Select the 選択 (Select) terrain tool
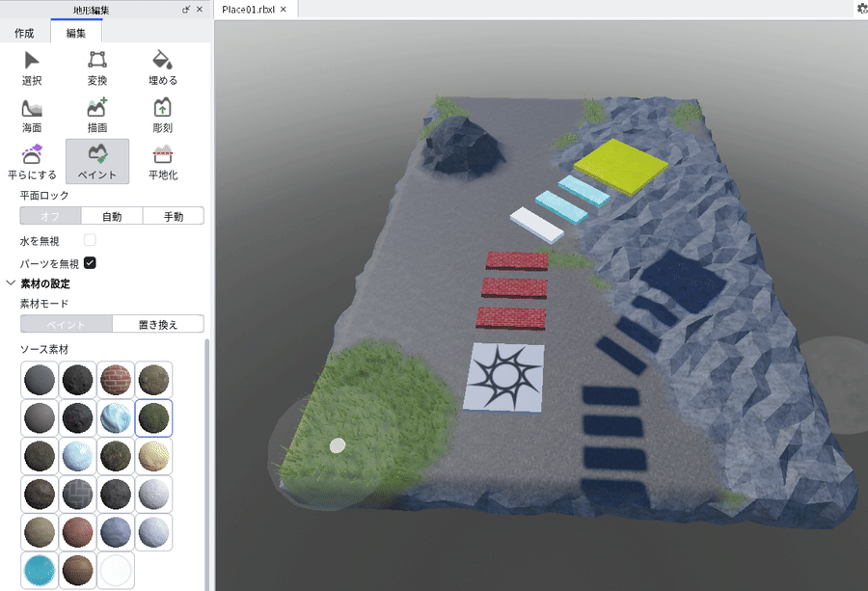The height and width of the screenshot is (591, 868). point(32,68)
